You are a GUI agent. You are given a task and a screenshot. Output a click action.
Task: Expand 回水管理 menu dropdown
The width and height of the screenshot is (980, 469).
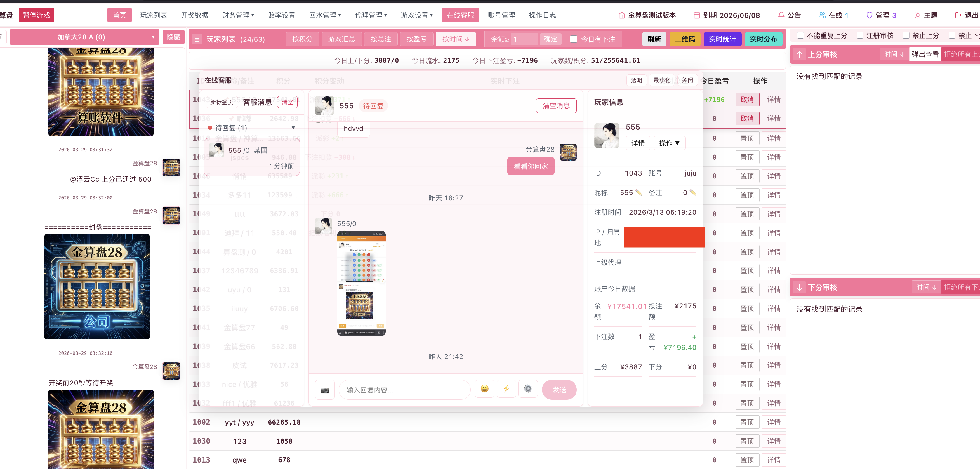(x=325, y=15)
